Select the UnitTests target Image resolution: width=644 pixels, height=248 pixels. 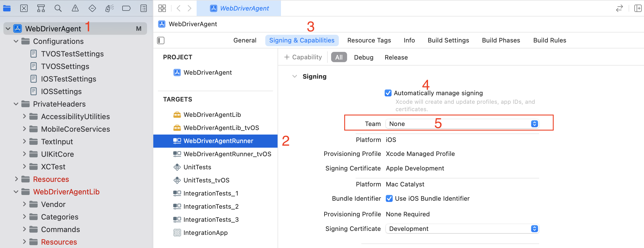[192, 167]
